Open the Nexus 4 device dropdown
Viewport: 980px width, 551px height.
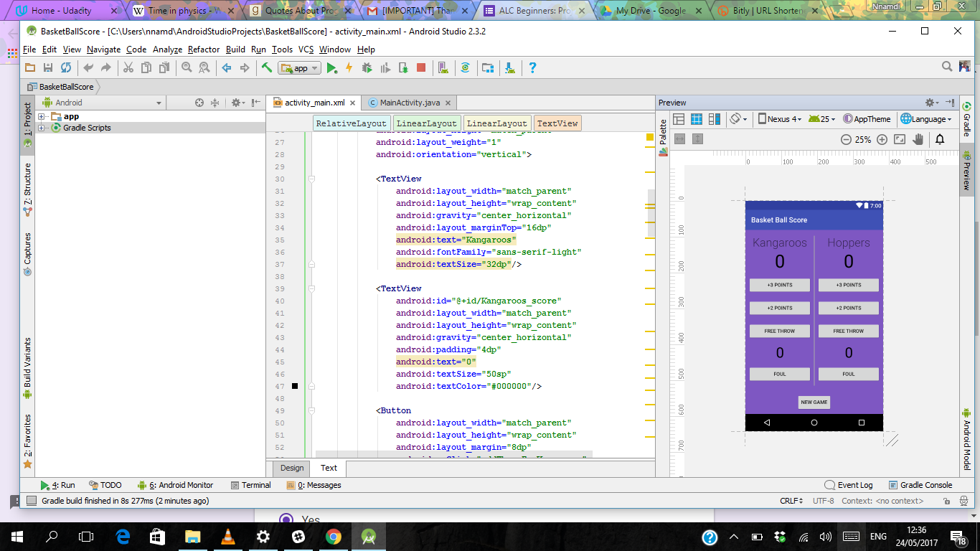click(780, 119)
